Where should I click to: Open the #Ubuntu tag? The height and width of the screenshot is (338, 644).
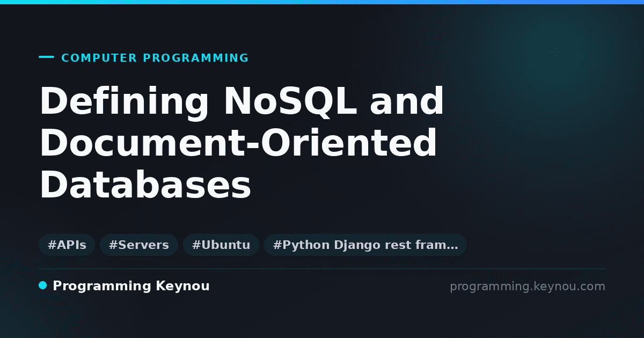coord(221,245)
